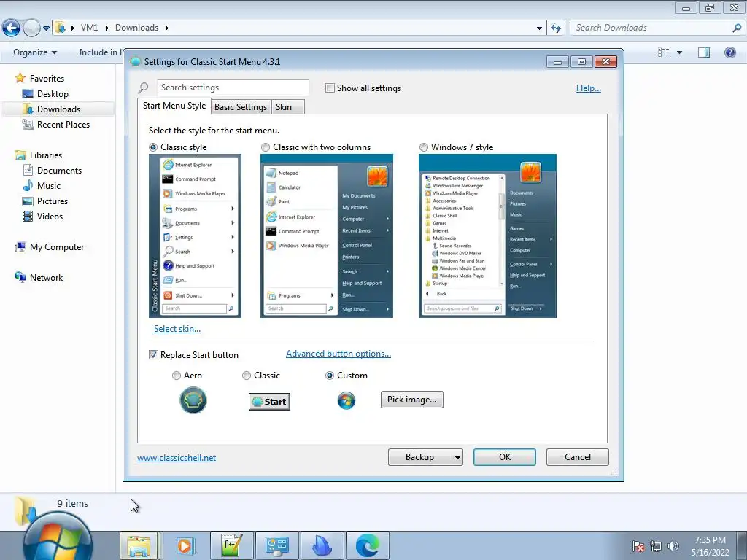Open Windows Media Player from taskbar
This screenshot has width=747, height=560.
click(185, 545)
